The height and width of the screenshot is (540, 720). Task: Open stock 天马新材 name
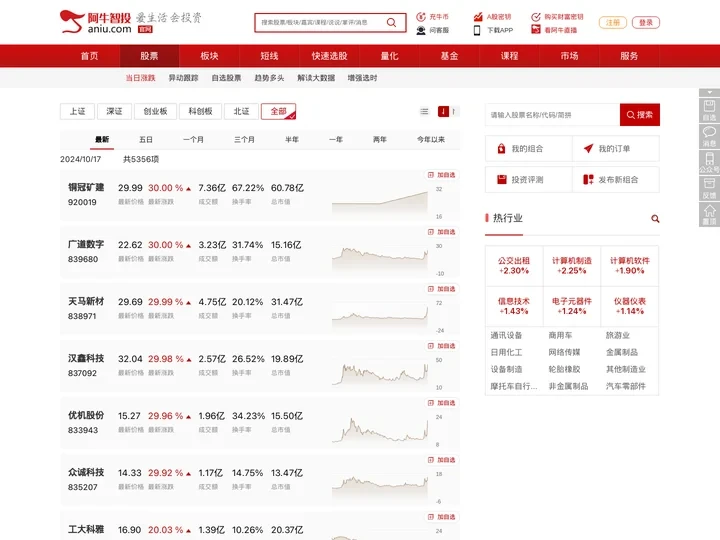pyautogui.click(x=86, y=302)
